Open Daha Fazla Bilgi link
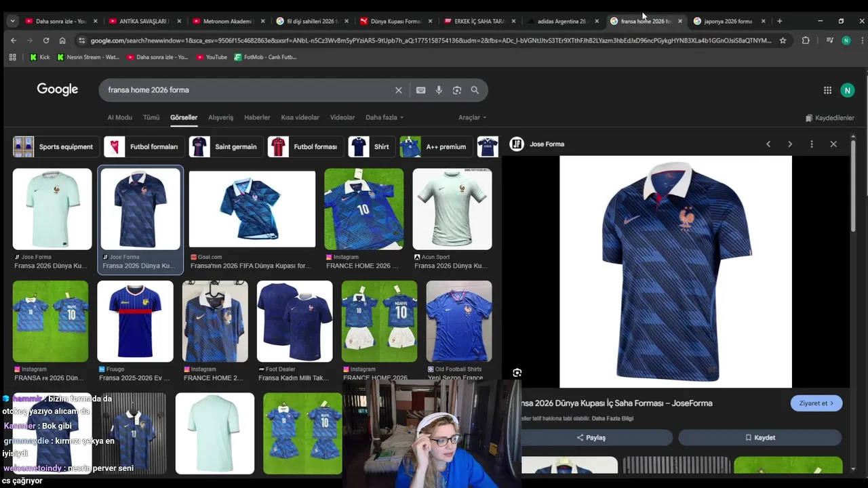This screenshot has height=488, width=868. [x=612, y=419]
